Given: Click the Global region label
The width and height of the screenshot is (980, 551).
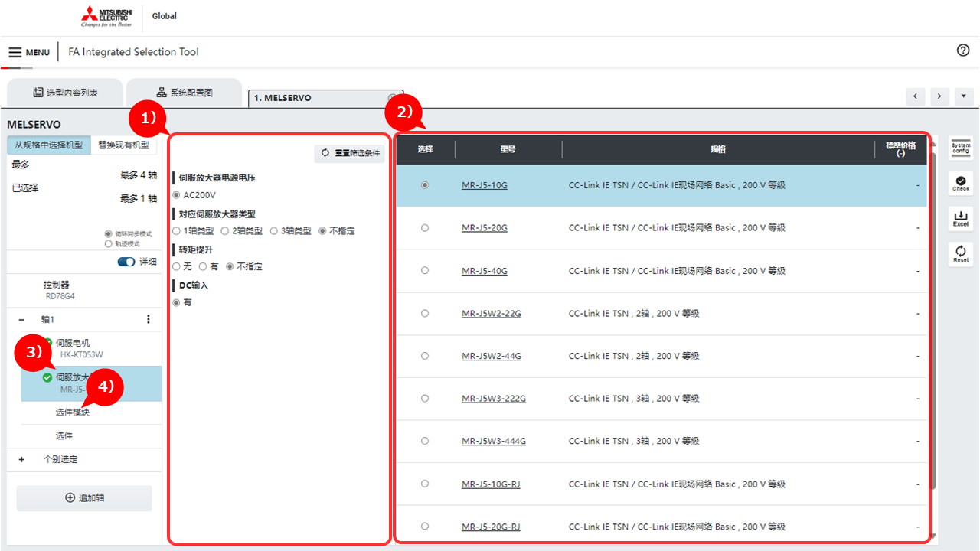Looking at the screenshot, I should pos(165,16).
